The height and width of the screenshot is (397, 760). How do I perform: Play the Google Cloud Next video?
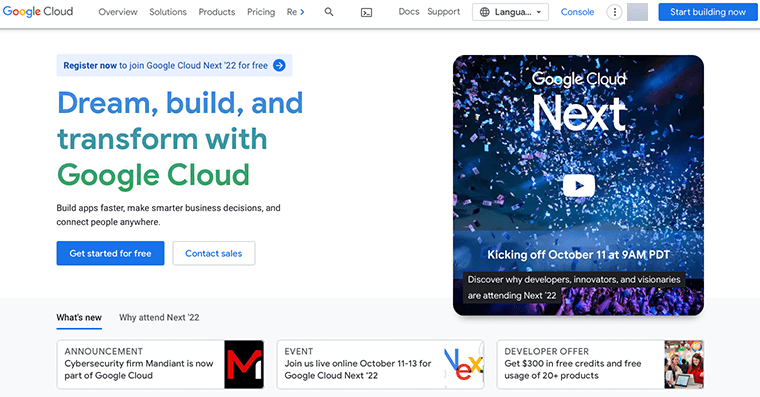pyautogui.click(x=579, y=186)
